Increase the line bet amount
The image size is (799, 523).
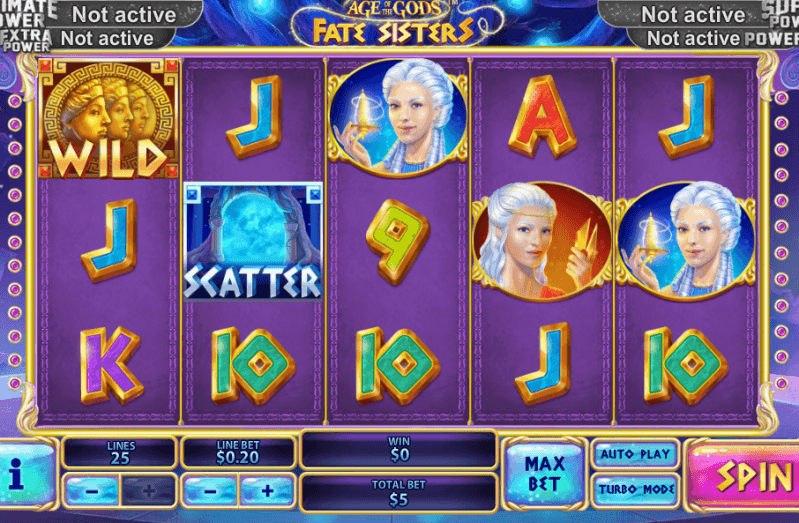[x=268, y=491]
